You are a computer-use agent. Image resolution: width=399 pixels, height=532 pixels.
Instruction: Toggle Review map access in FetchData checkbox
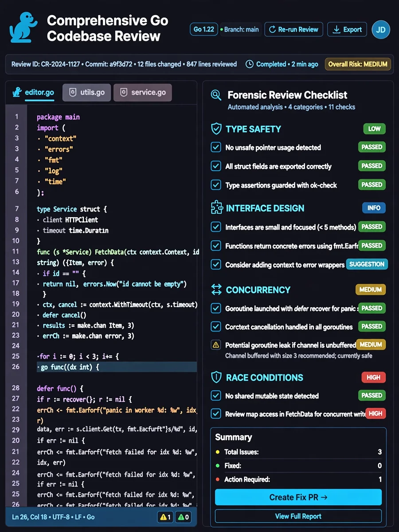coord(216,414)
